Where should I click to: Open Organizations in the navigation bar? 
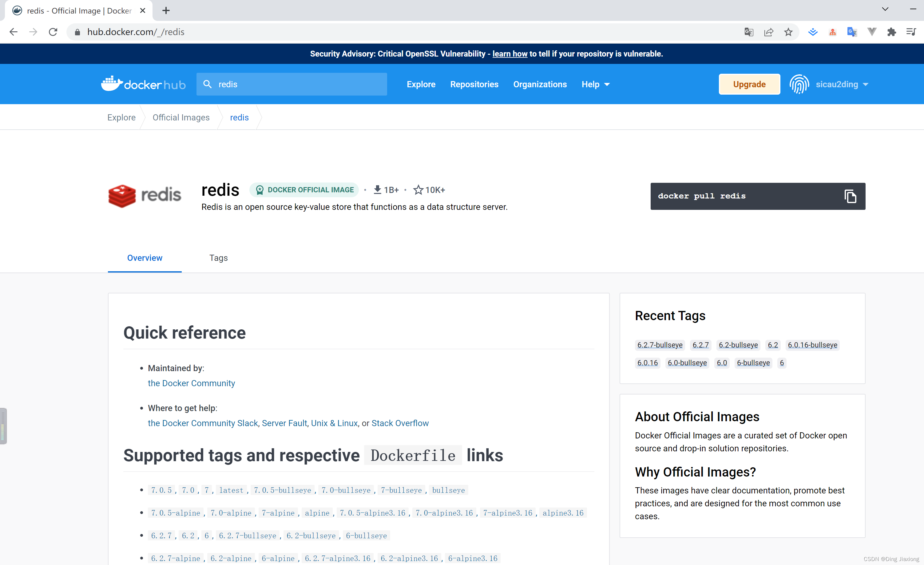[x=540, y=84]
